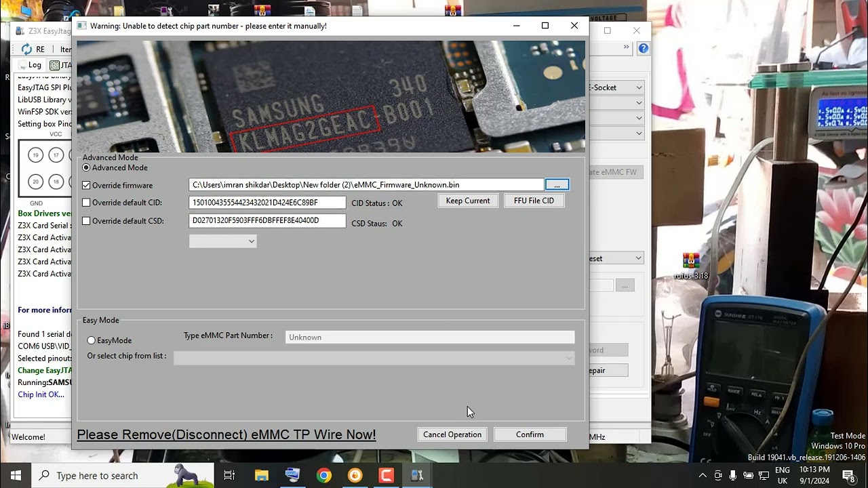The image size is (868, 488).
Task: Open the blue help icon in EasyJtag window
Action: click(644, 48)
